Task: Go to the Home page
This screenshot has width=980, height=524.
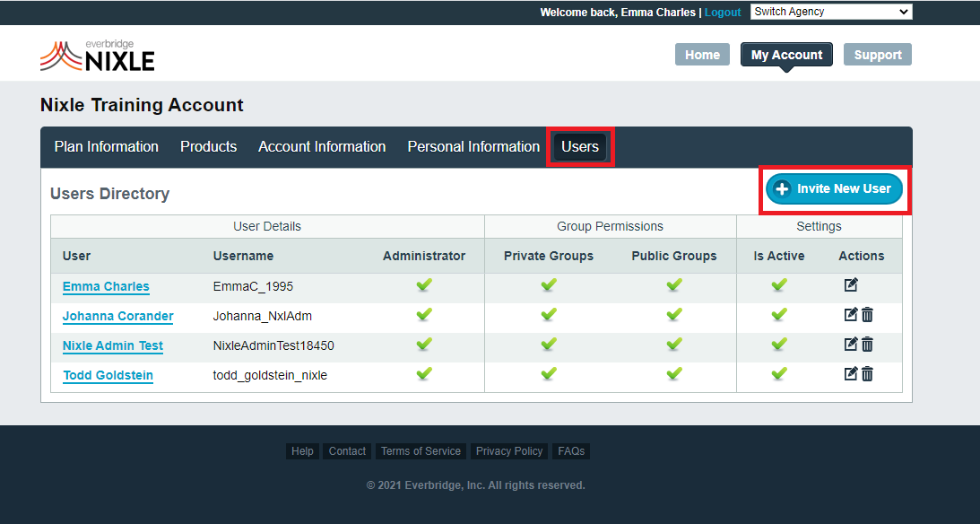Action: tap(703, 55)
